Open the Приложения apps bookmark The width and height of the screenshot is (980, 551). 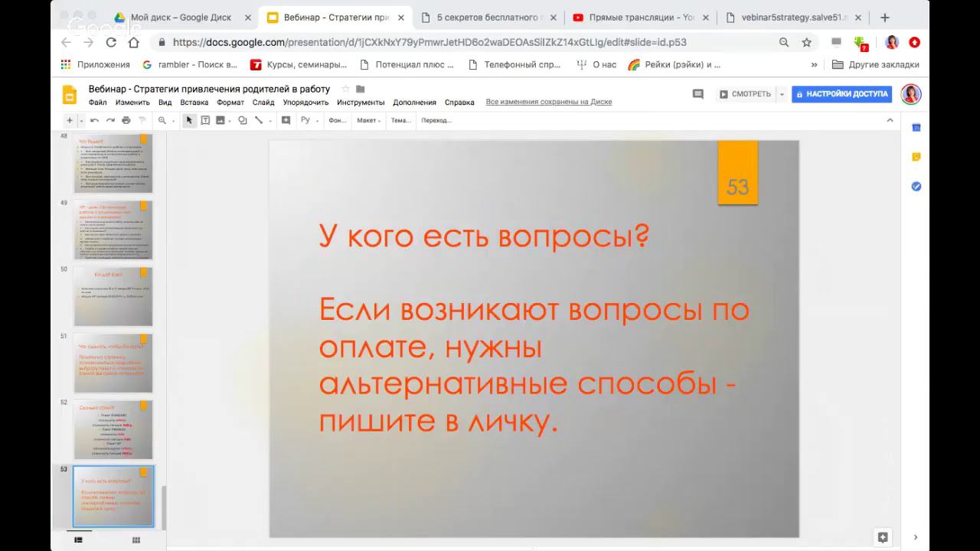tap(96, 65)
